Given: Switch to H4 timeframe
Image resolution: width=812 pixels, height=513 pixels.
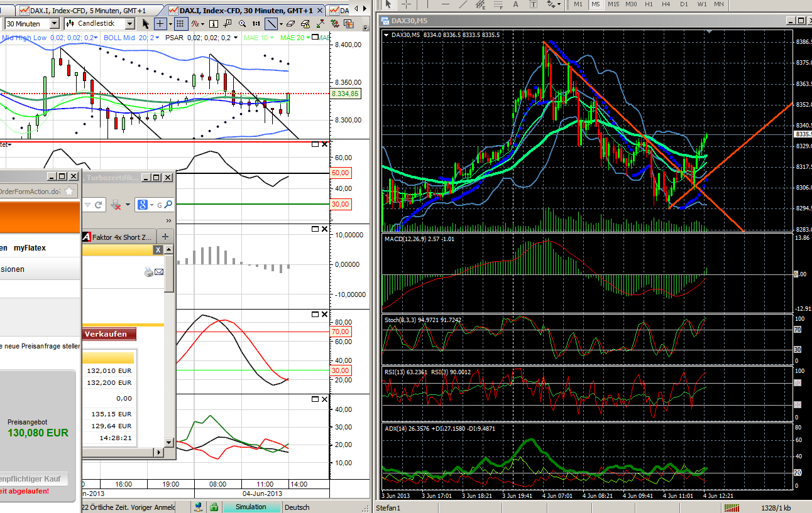Looking at the screenshot, I should click(x=666, y=4).
